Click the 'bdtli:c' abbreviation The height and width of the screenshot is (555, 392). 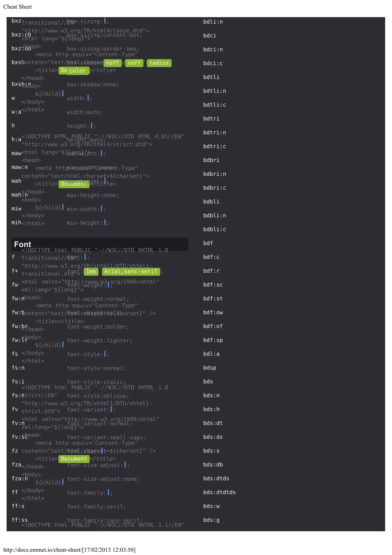coord(215,105)
